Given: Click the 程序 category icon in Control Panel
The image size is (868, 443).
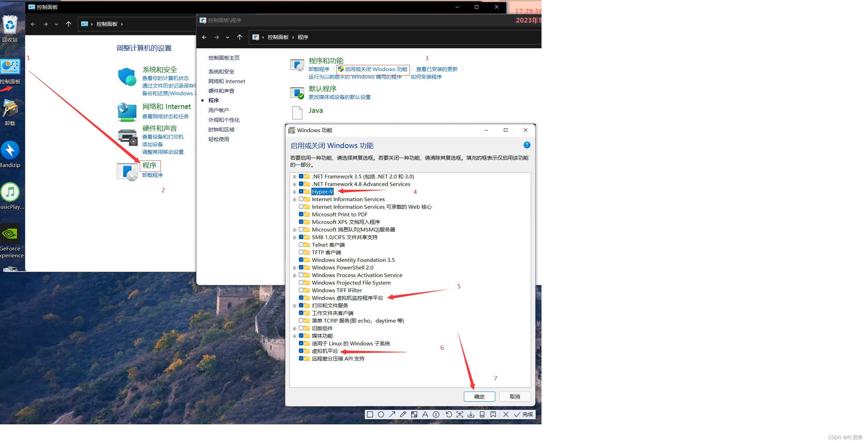Looking at the screenshot, I should pos(127,172).
